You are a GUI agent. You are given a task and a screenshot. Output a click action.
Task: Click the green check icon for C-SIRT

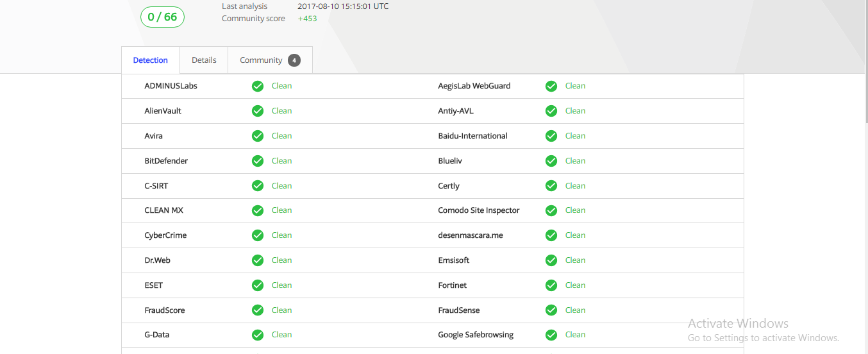click(258, 186)
